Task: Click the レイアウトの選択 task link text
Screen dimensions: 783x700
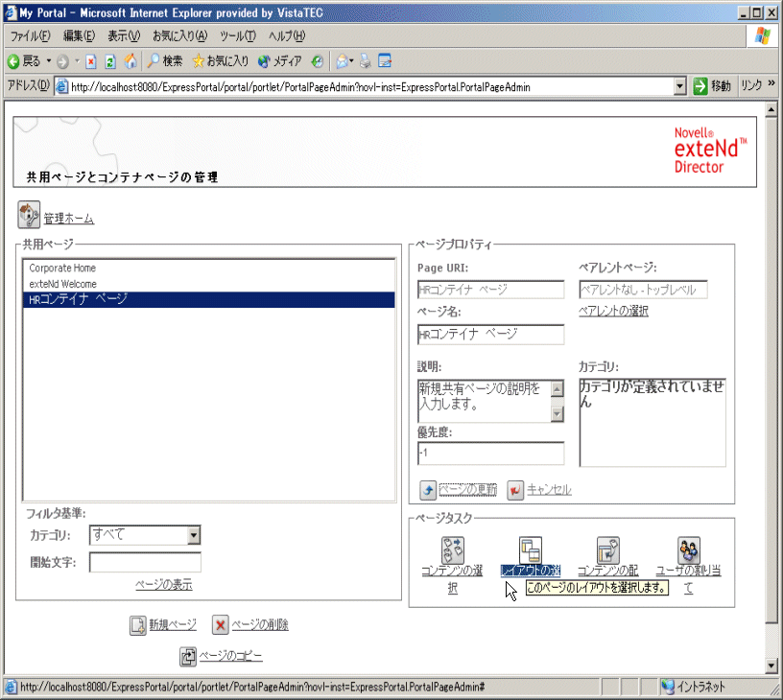Action: point(531,571)
